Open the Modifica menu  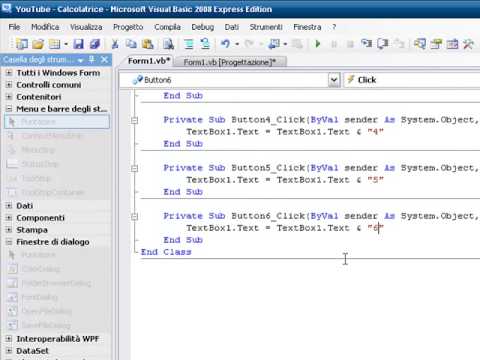click(45, 27)
